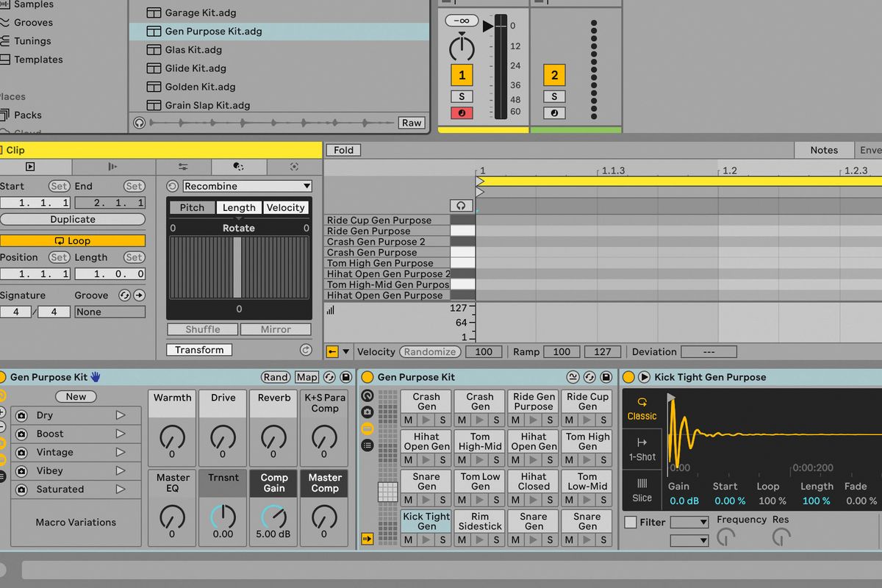The width and height of the screenshot is (882, 588).
Task: Switch Simpler to Slice mode
Action: [641, 489]
